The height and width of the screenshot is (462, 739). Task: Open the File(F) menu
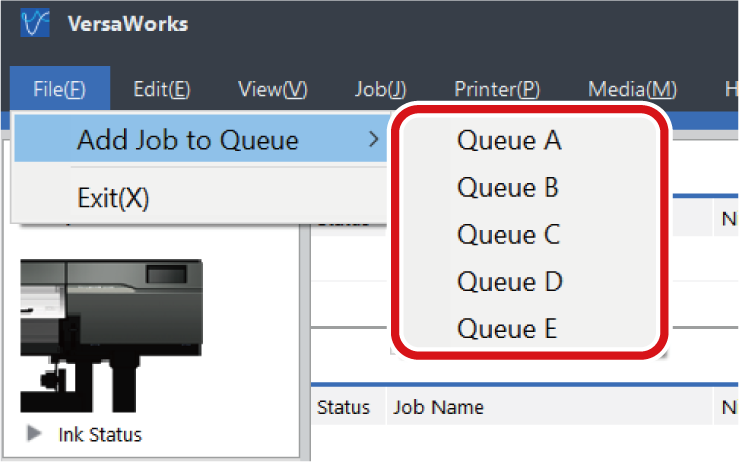coord(60,89)
